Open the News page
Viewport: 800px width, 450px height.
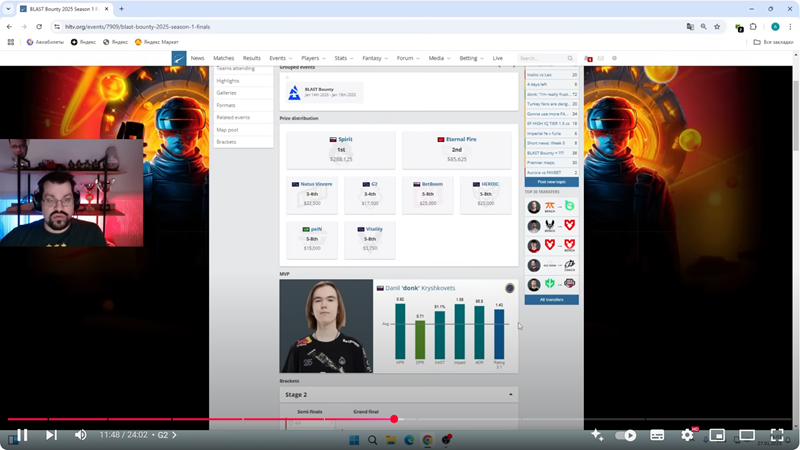197,58
